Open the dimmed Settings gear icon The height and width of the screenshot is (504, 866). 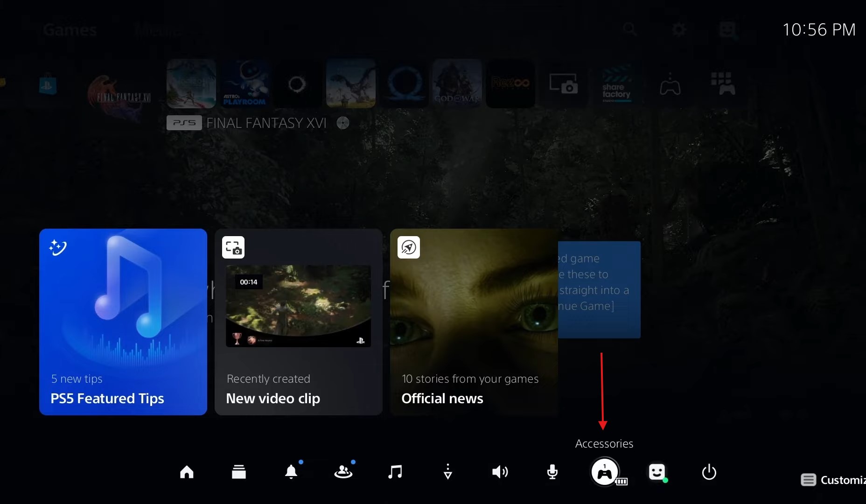679,29
